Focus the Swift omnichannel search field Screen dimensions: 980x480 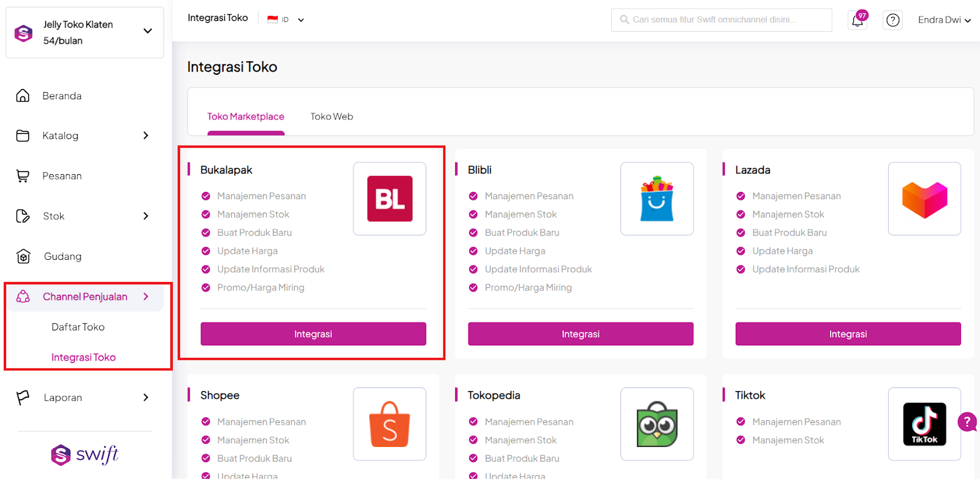pos(721,20)
